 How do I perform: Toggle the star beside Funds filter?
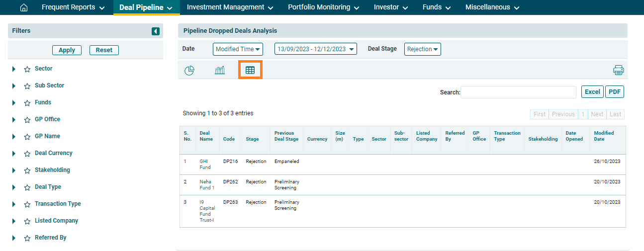(27, 103)
